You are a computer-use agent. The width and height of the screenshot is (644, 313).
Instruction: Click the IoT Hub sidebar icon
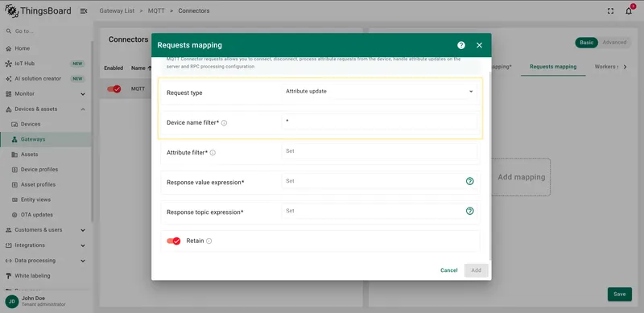coord(9,64)
